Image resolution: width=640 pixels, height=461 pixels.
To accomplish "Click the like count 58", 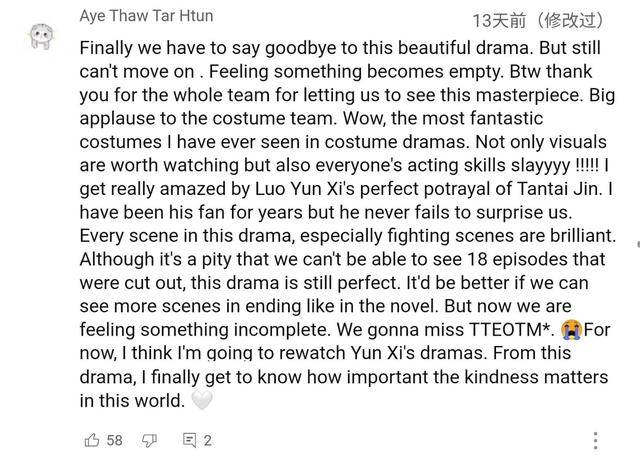I will click(115, 440).
